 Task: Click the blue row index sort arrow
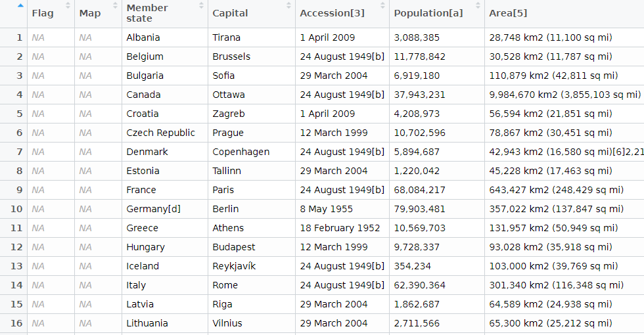pyautogui.click(x=20, y=5)
